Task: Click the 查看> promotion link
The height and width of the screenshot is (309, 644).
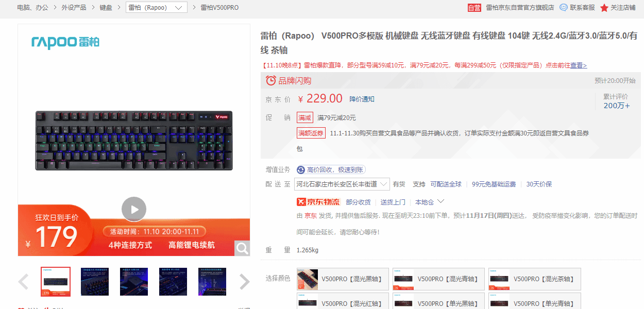Action: [x=579, y=65]
